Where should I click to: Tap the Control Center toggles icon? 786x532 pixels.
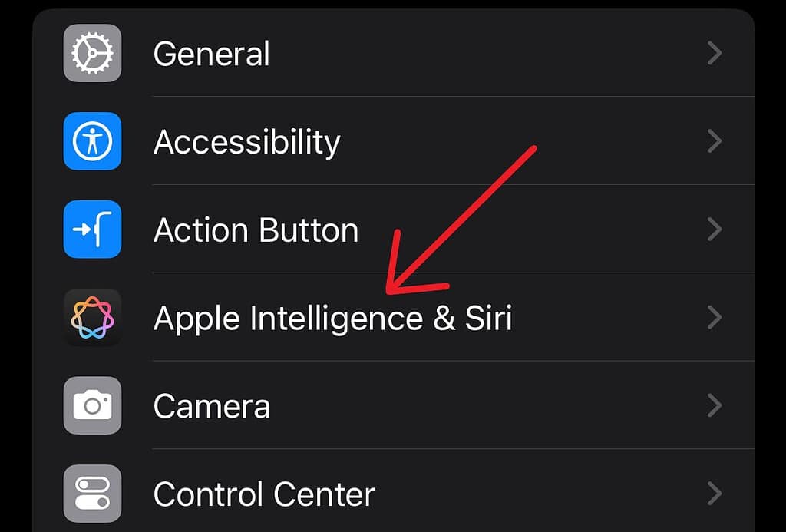tap(92, 494)
